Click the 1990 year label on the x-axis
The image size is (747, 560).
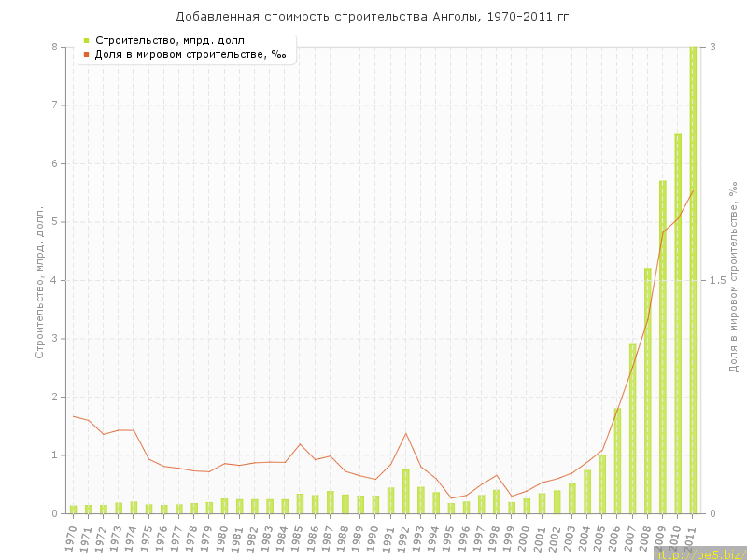[x=374, y=538]
